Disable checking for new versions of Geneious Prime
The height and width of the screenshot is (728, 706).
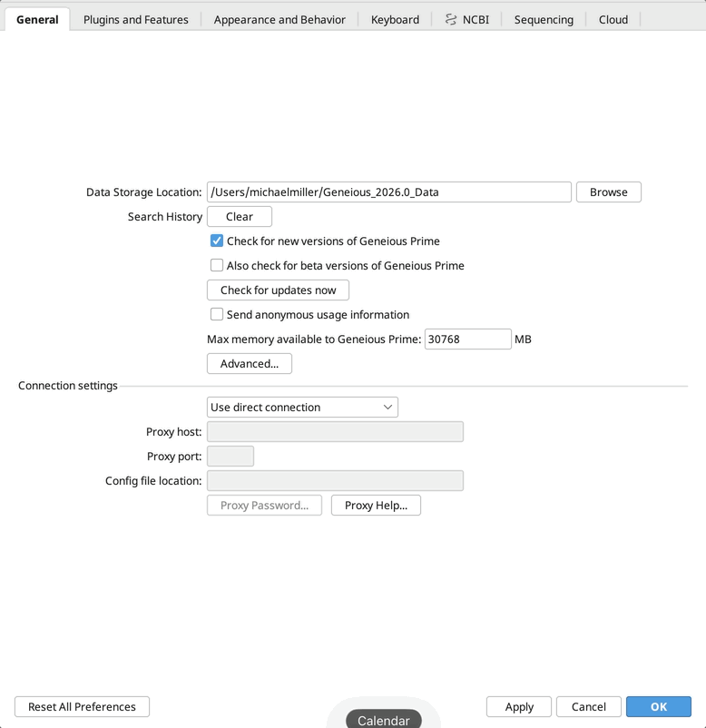pyautogui.click(x=217, y=241)
